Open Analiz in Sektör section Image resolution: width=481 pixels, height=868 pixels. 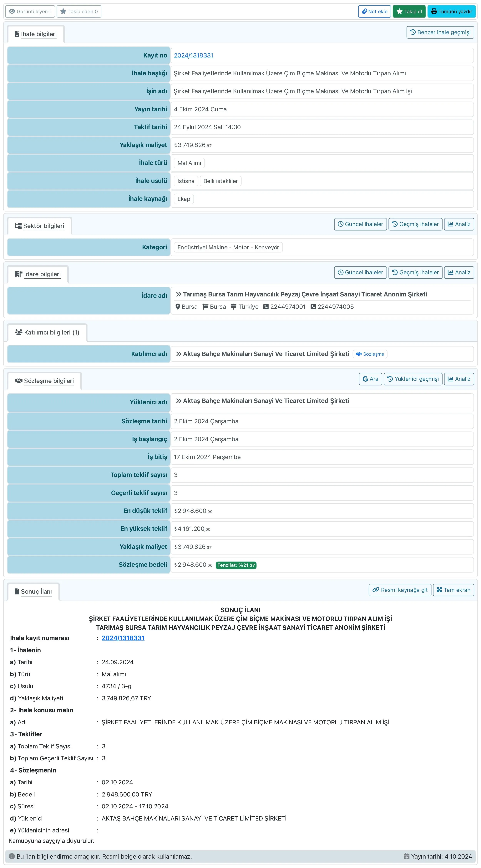pos(459,224)
